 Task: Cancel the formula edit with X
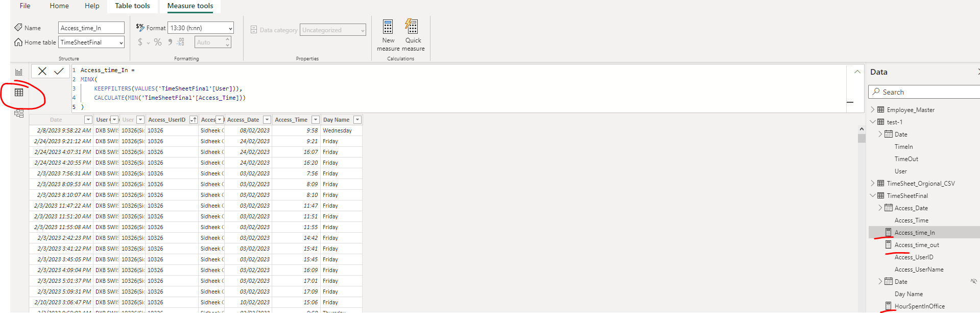coord(42,71)
